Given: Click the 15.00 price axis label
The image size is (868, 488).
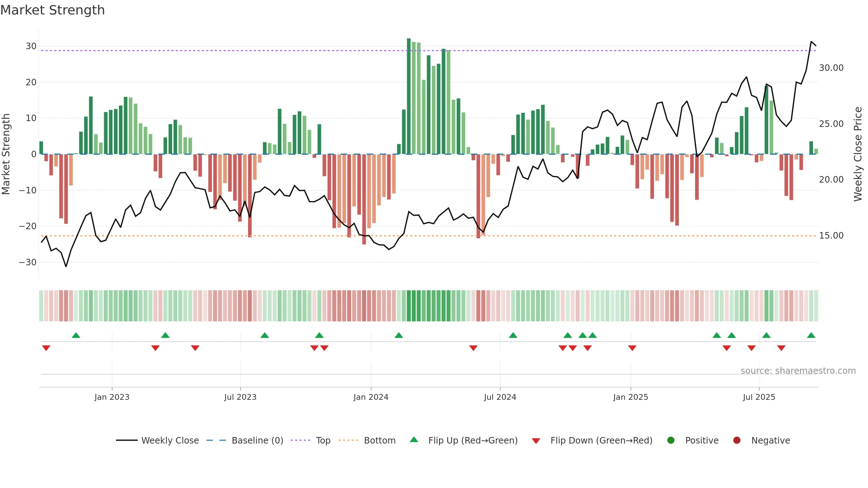Looking at the screenshot, I should click(831, 236).
